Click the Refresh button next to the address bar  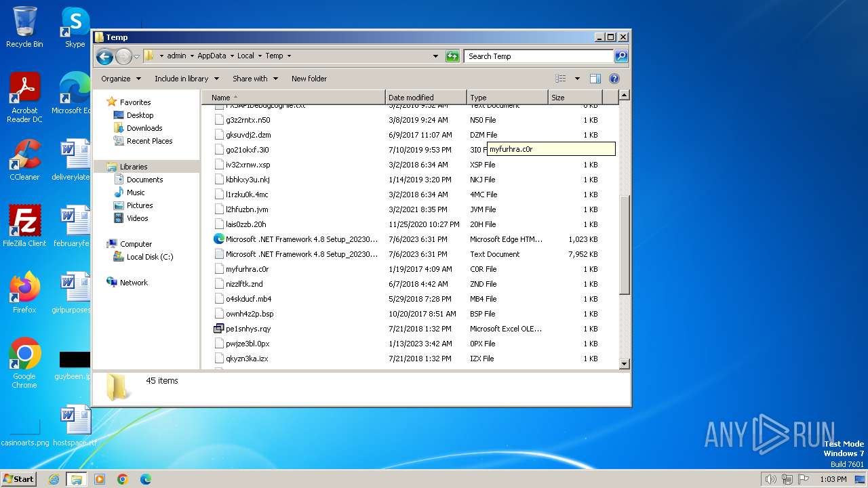click(x=452, y=56)
